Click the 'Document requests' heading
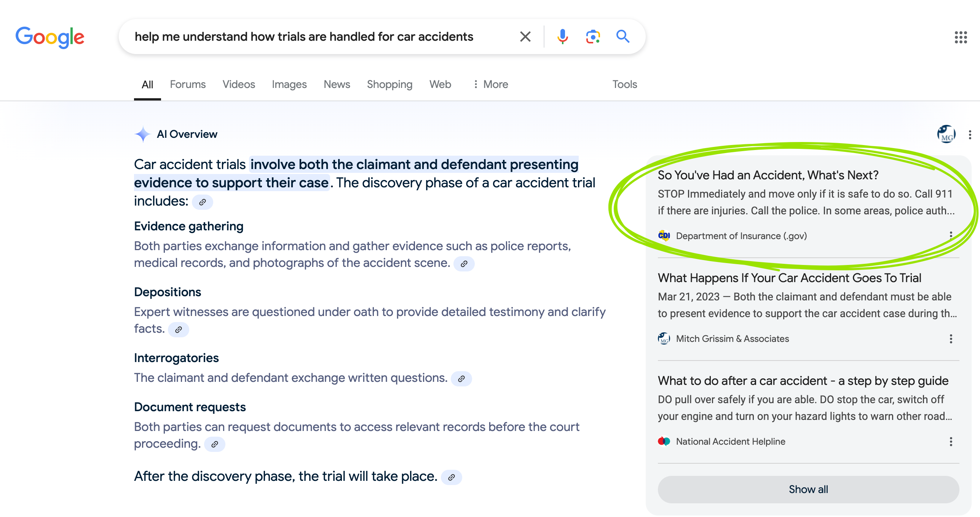The width and height of the screenshot is (980, 517). click(x=190, y=407)
